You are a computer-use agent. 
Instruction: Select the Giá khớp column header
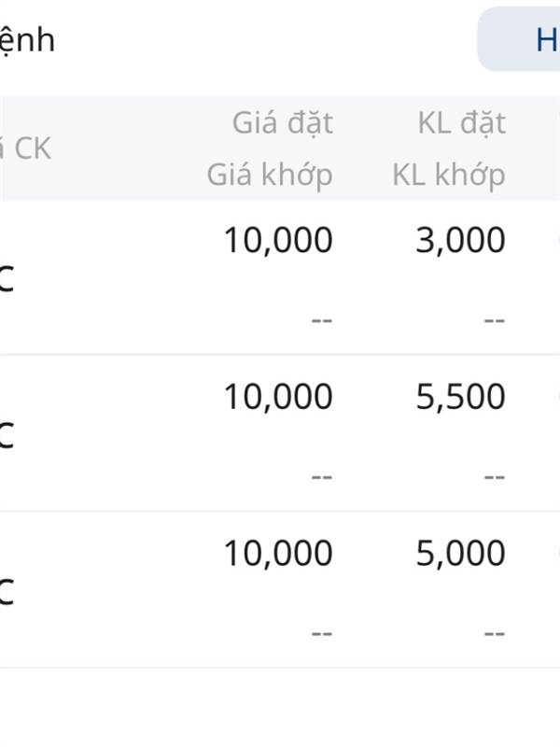(x=270, y=175)
